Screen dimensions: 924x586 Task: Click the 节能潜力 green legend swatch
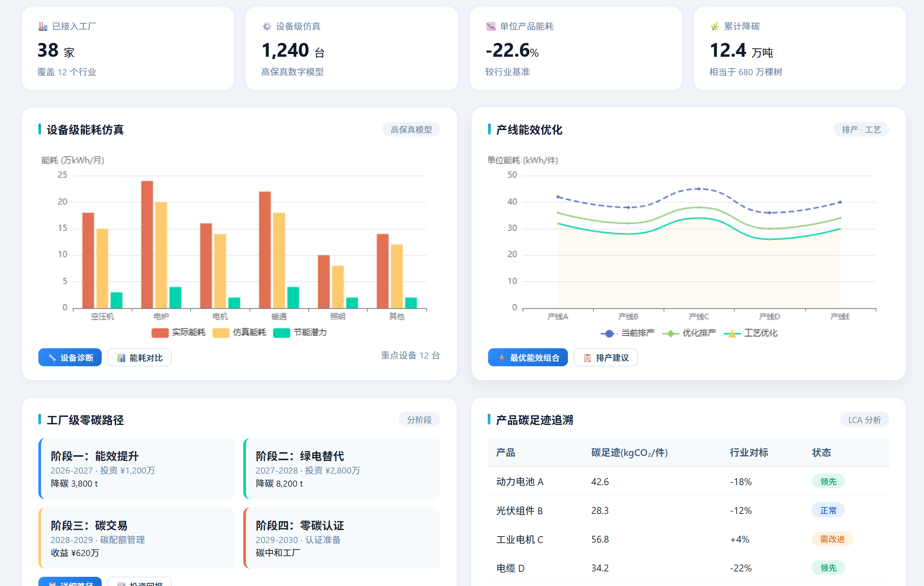coord(282,333)
